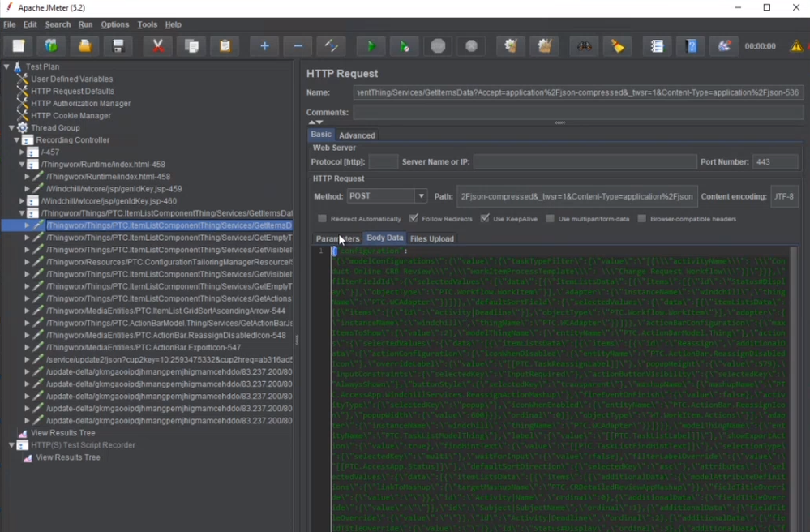Click the Stop test icon
The height and width of the screenshot is (532, 810).
438,46
